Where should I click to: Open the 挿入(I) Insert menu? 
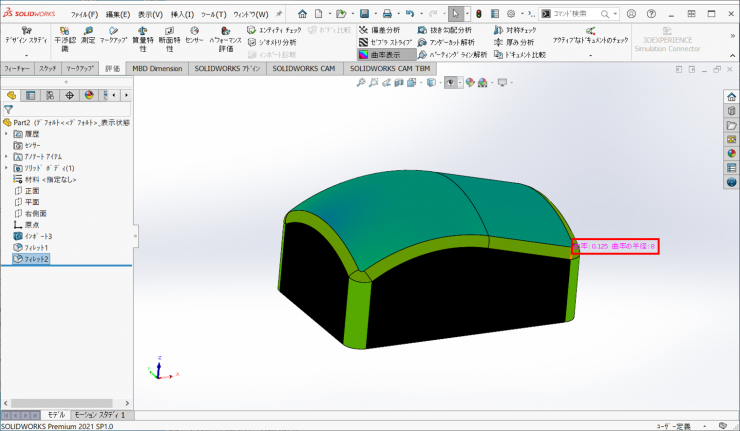(182, 14)
